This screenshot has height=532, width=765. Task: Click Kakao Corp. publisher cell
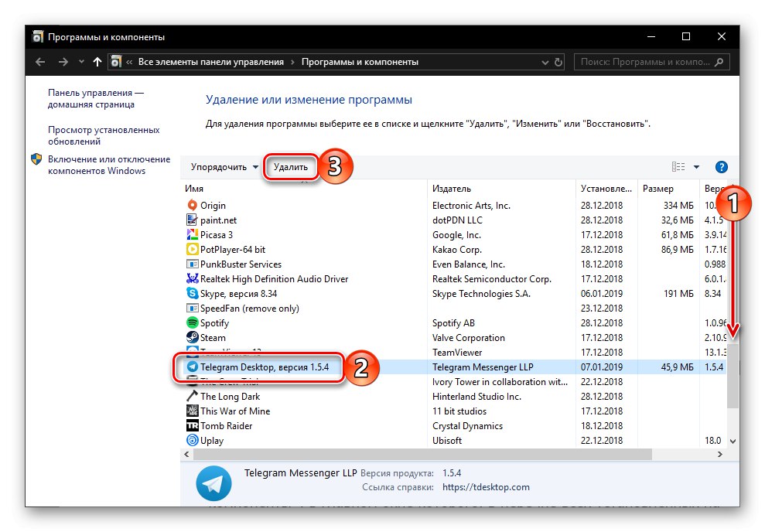[456, 249]
